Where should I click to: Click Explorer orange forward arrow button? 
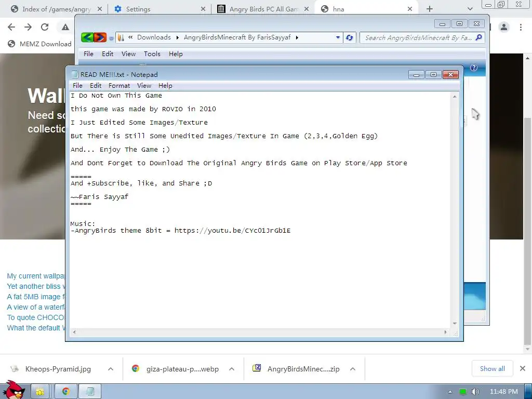click(100, 37)
